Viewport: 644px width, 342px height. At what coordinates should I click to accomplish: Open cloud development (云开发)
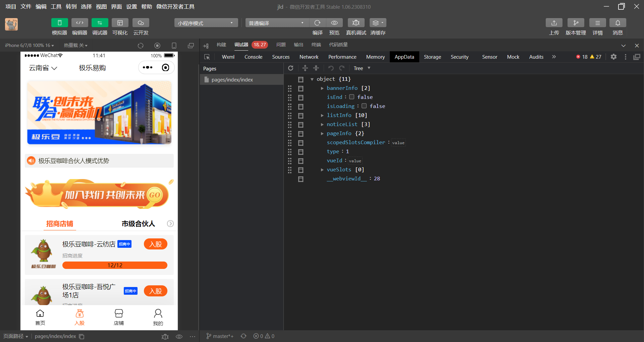pos(141,23)
